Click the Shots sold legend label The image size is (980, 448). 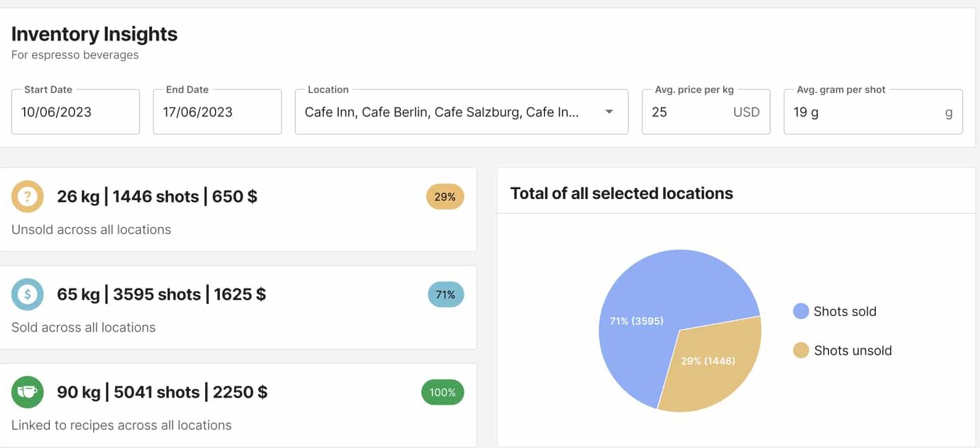844,311
